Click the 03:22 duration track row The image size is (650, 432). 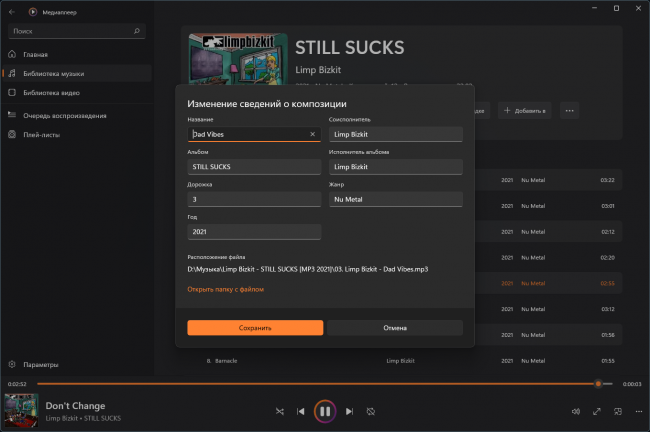548,180
